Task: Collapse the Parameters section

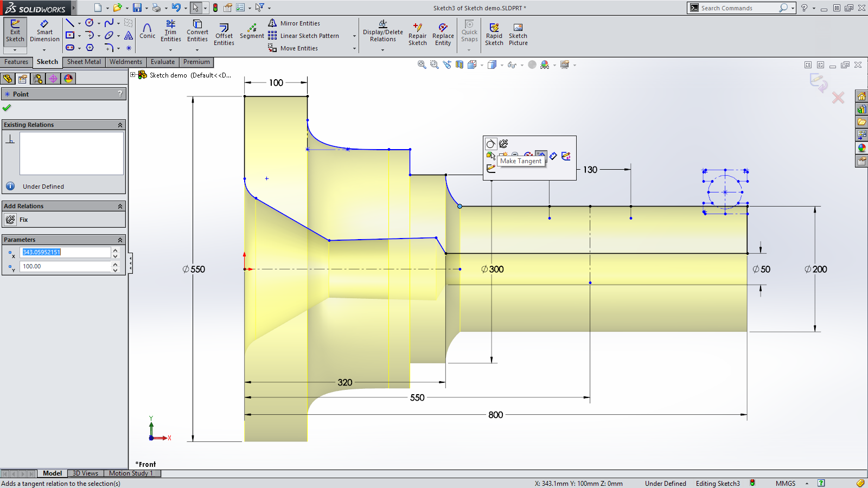Action: click(120, 239)
